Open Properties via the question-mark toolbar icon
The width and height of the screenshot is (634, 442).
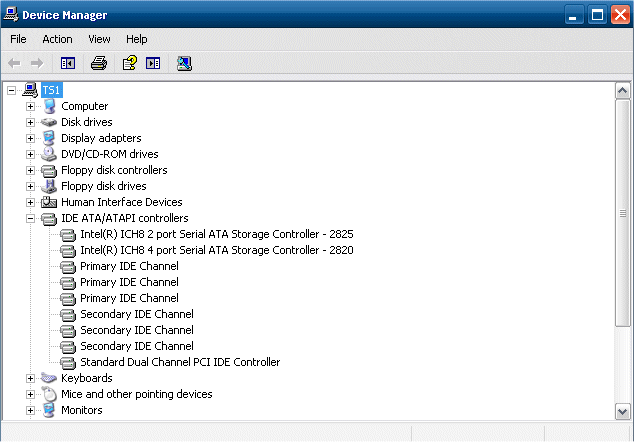(129, 63)
